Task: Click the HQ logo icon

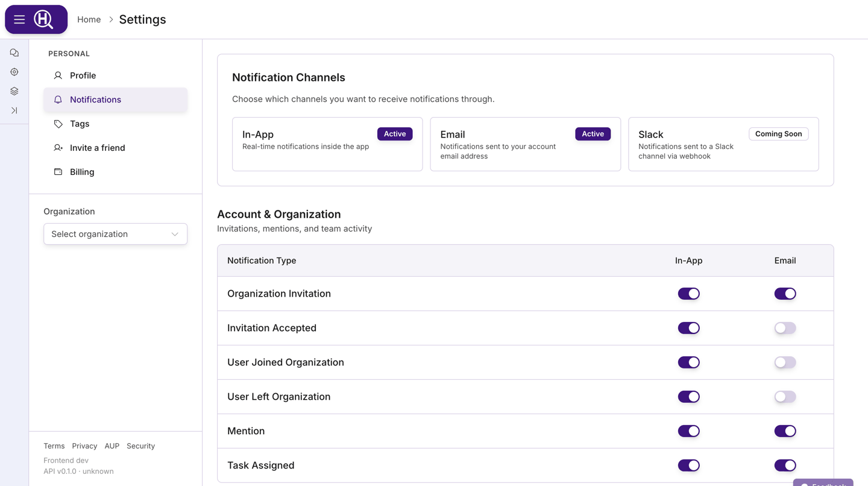Action: pos(43,19)
